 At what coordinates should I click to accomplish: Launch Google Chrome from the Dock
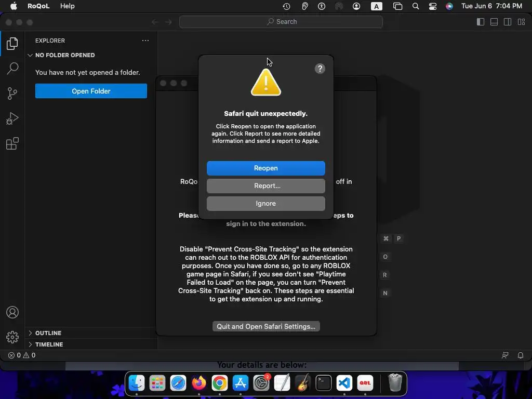click(220, 383)
